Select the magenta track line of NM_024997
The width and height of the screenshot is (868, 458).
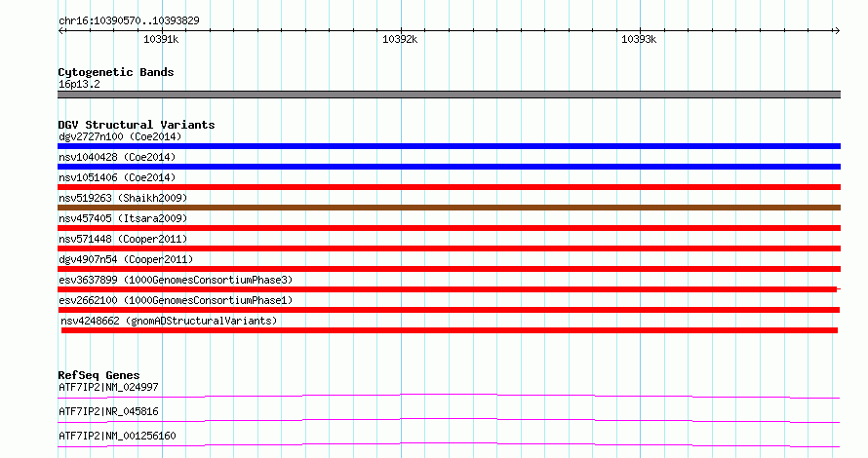click(449, 396)
